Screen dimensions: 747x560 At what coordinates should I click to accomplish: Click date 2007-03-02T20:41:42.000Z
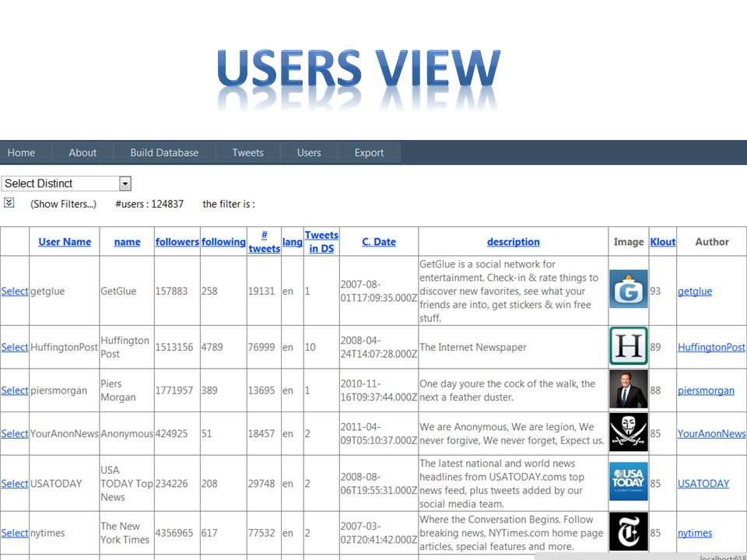coord(379,533)
